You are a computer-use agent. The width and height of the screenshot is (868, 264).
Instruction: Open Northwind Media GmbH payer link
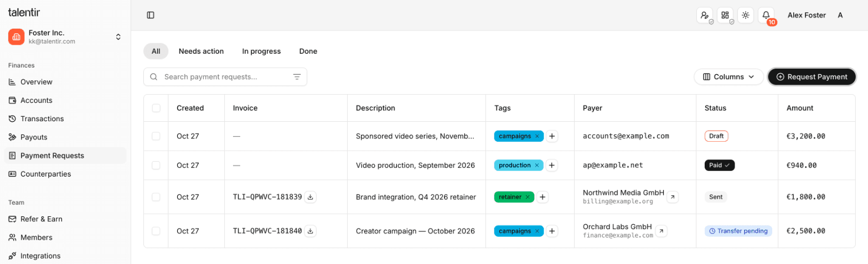coord(673,196)
